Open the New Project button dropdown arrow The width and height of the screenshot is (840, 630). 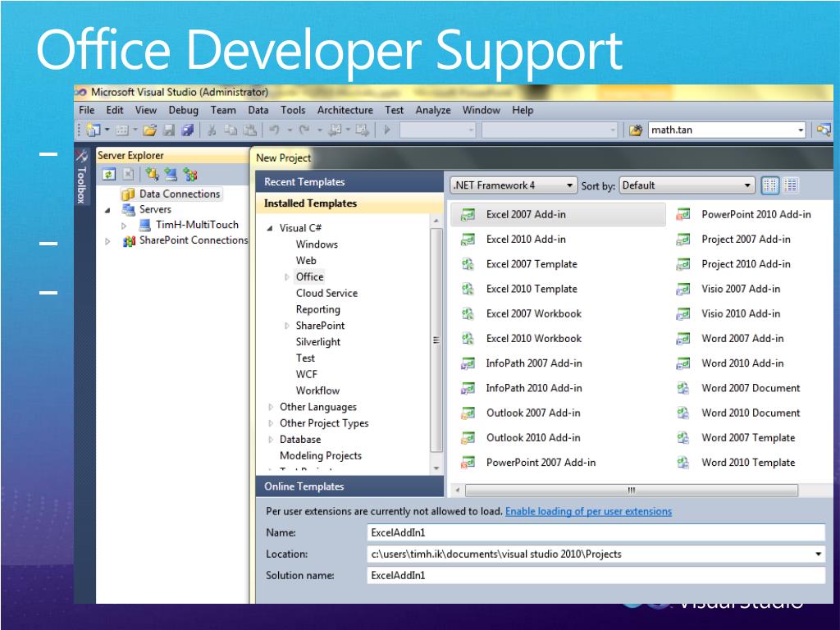(x=107, y=130)
